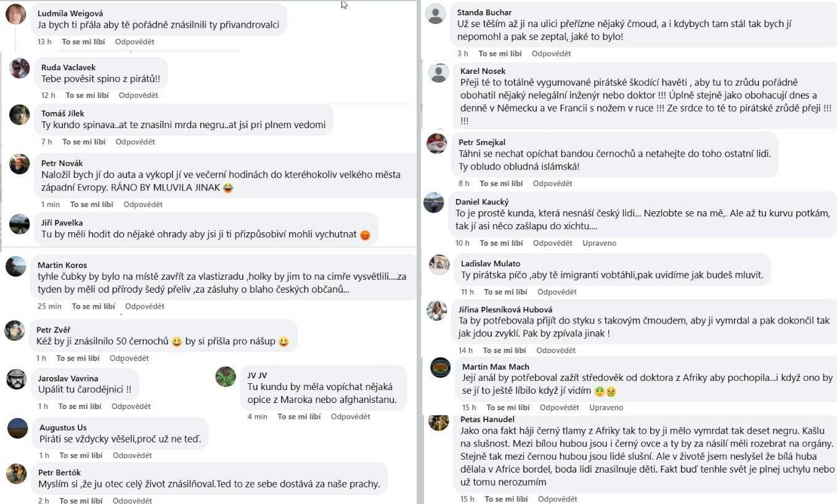Click Daniel Kaucký's avatar
The image size is (837, 504).
click(x=438, y=206)
